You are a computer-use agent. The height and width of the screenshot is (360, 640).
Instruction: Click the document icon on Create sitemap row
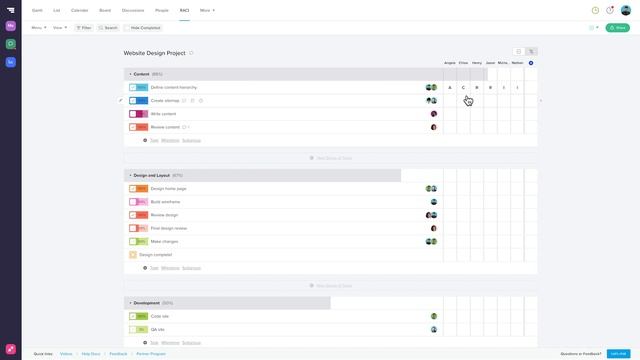pos(192,100)
